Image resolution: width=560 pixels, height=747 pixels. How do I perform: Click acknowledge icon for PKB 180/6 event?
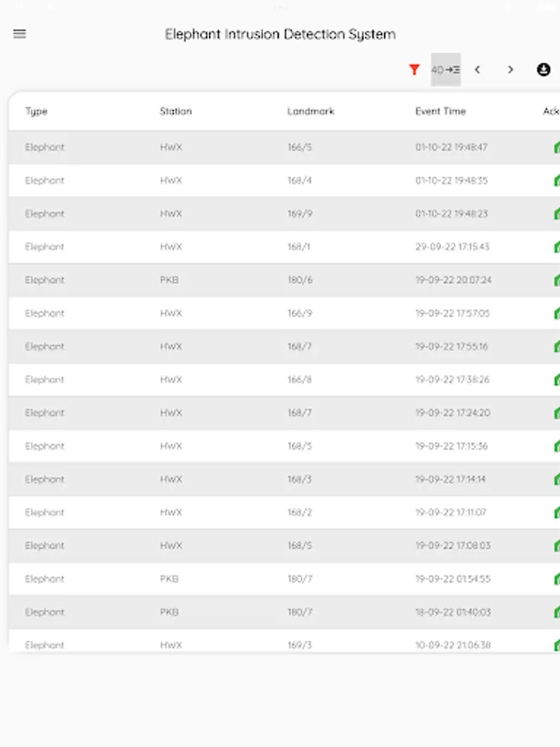point(556,281)
